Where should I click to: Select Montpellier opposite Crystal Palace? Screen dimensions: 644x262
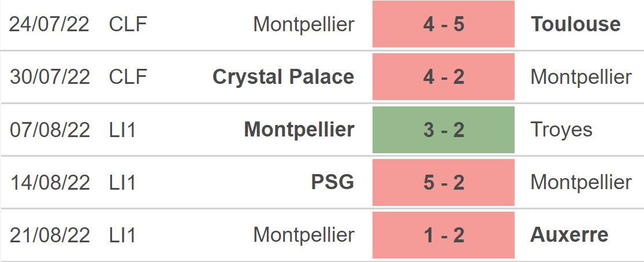pyautogui.click(x=581, y=77)
